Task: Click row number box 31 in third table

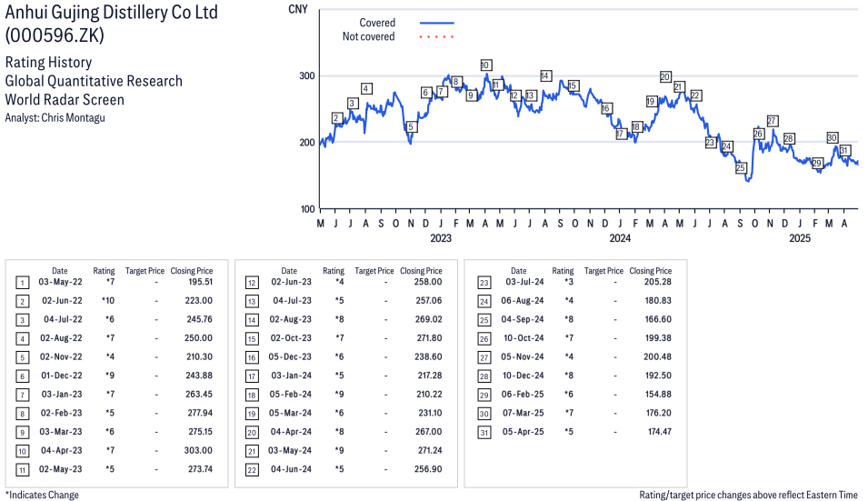Action: [x=484, y=433]
